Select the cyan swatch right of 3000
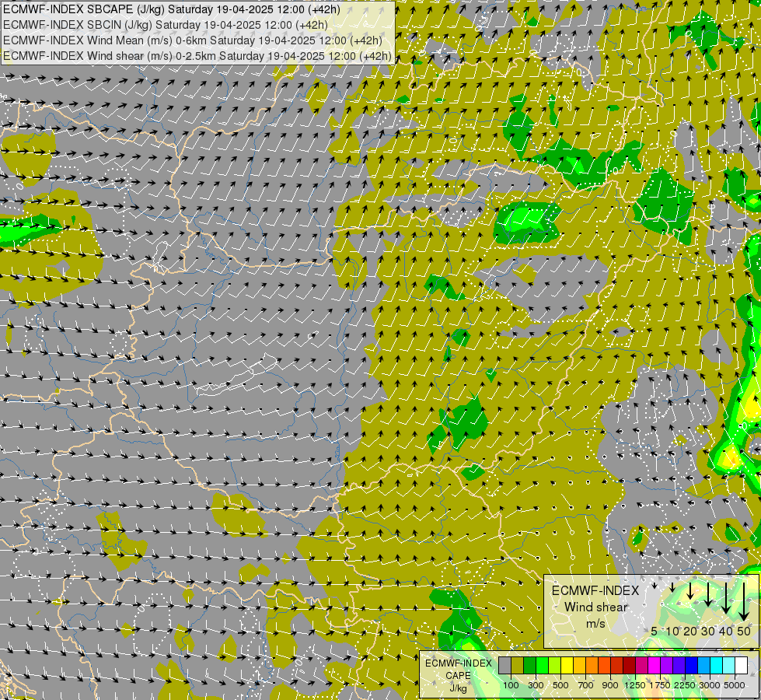This screenshot has height=700, width=761. tap(717, 665)
